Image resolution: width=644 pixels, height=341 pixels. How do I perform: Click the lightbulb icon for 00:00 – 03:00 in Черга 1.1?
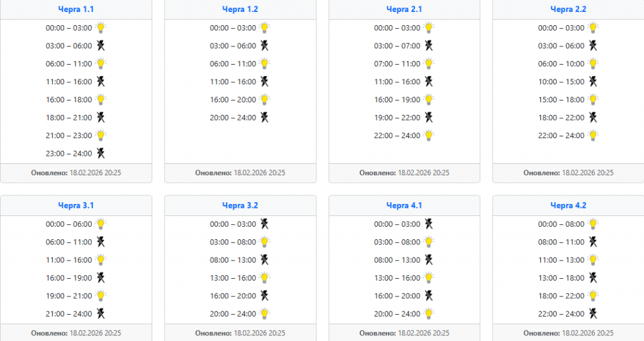pyautogui.click(x=101, y=28)
